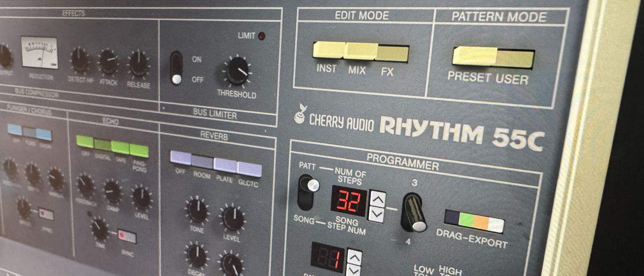This screenshot has width=644, height=276.
Task: Adjust the compressor ATTACK knob
Action: [x=109, y=62]
